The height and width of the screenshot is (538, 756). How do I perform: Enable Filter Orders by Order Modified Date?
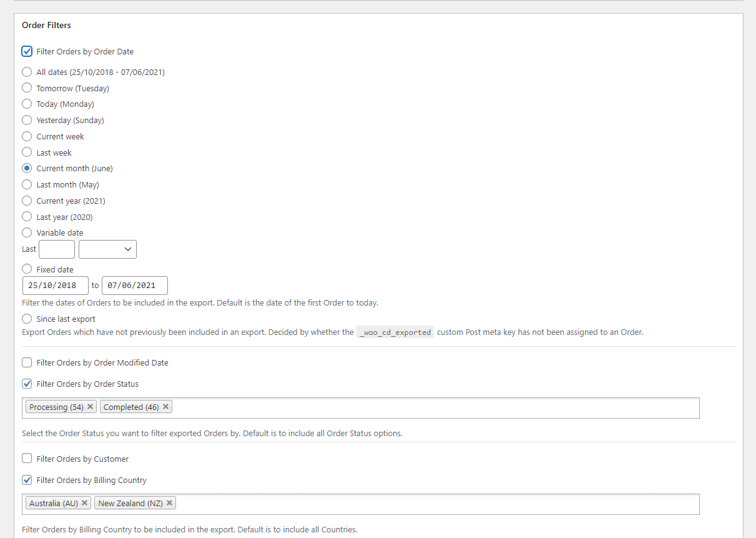27,362
